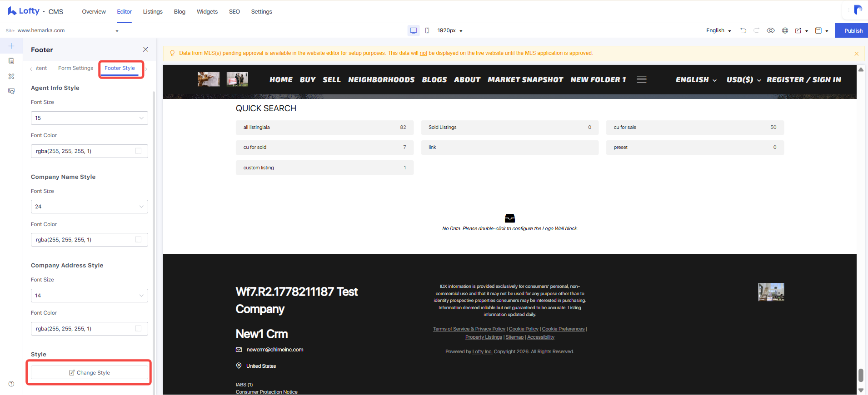Click the globe icon in toolbar
This screenshot has height=395, width=868.
click(x=785, y=30)
